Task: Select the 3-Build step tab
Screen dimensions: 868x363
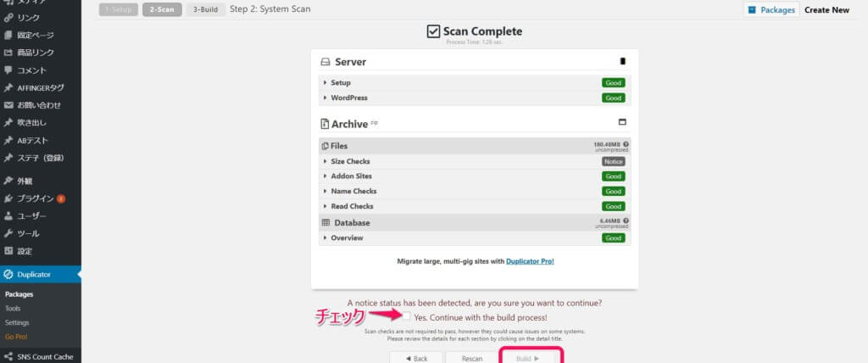Action: (x=206, y=9)
